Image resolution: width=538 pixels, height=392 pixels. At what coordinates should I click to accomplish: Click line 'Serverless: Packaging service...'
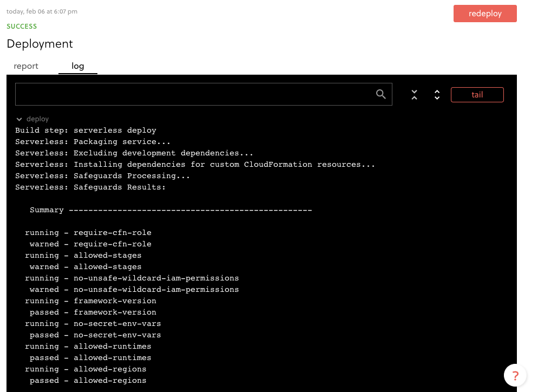point(93,142)
